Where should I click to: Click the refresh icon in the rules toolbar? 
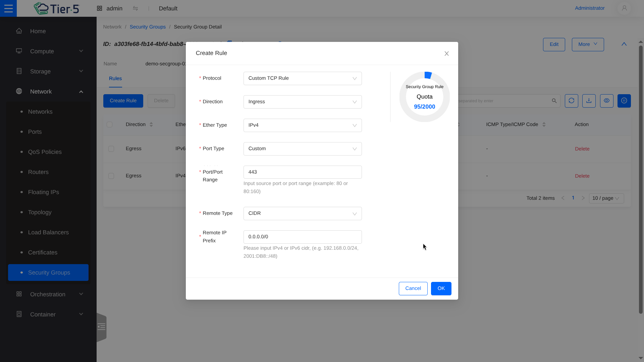[571, 101]
